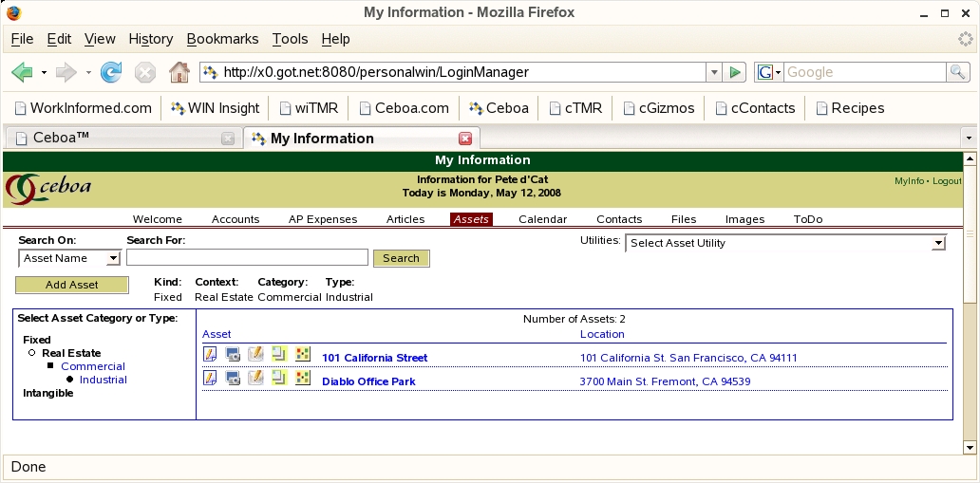The width and height of the screenshot is (980, 483).
Task: Reload the page with the browser refresh icon
Action: (x=111, y=72)
